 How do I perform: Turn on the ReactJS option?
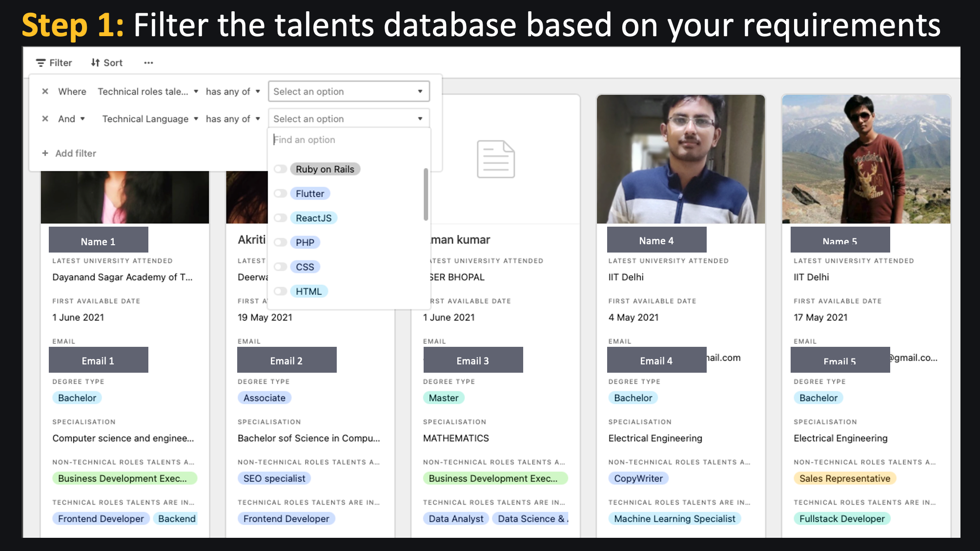[x=280, y=218]
